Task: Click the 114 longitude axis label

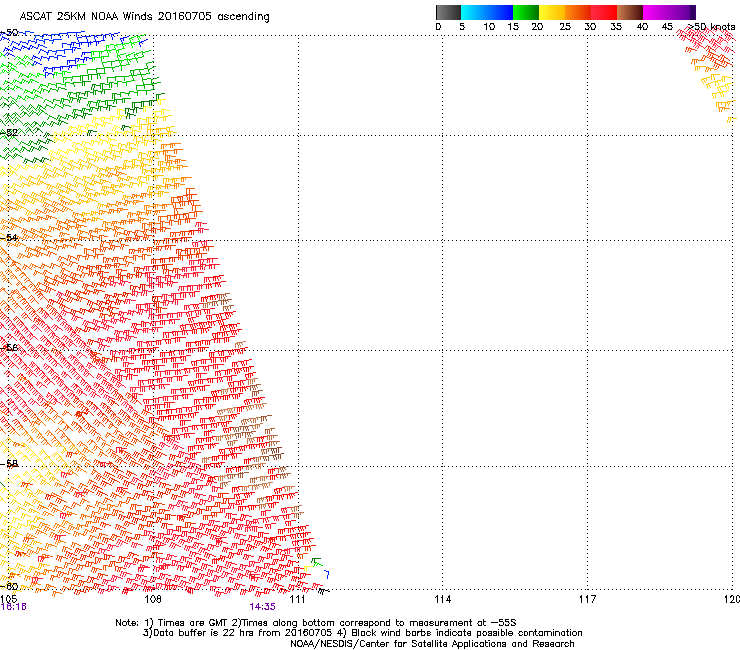Action: point(442,599)
